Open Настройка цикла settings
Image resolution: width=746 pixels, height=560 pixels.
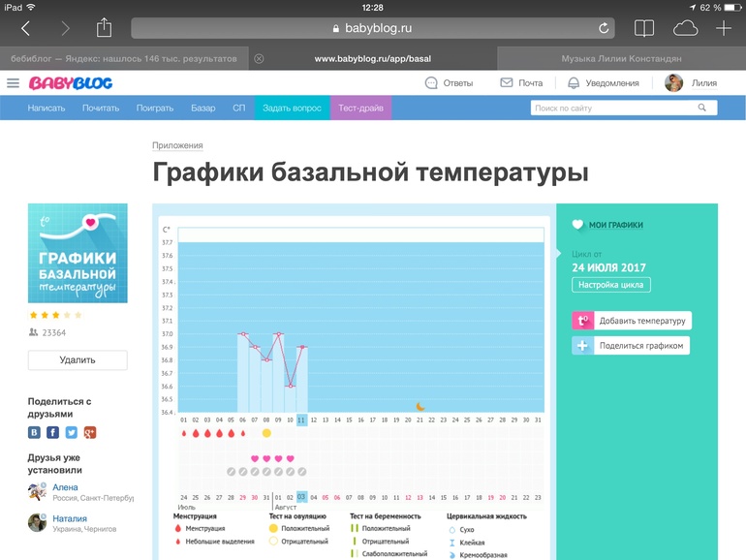(611, 285)
